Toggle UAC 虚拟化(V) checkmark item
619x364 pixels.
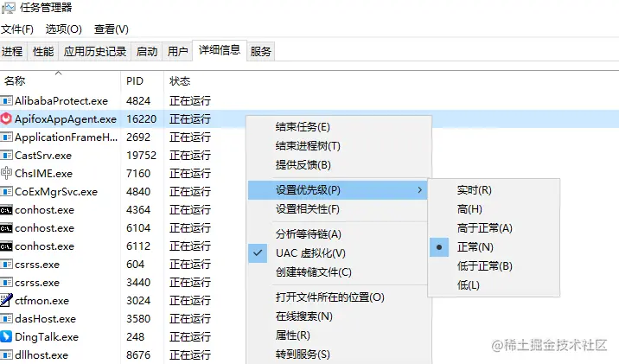coord(338,253)
